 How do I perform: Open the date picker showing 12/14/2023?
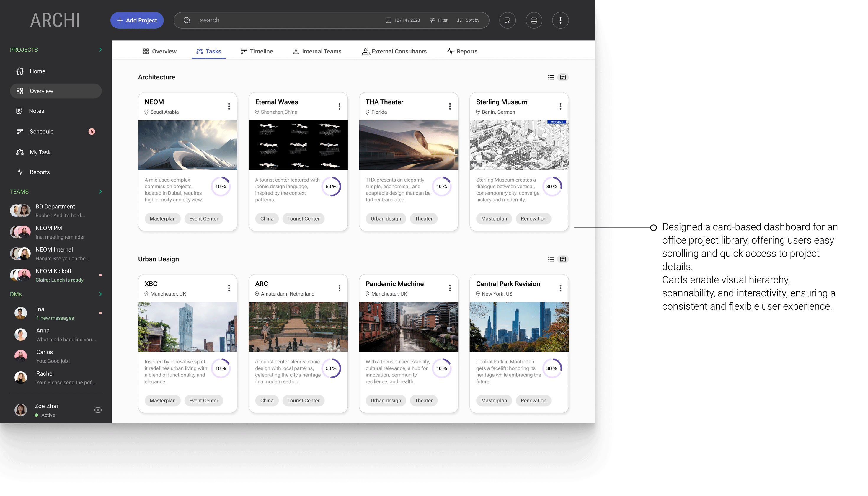coord(404,20)
